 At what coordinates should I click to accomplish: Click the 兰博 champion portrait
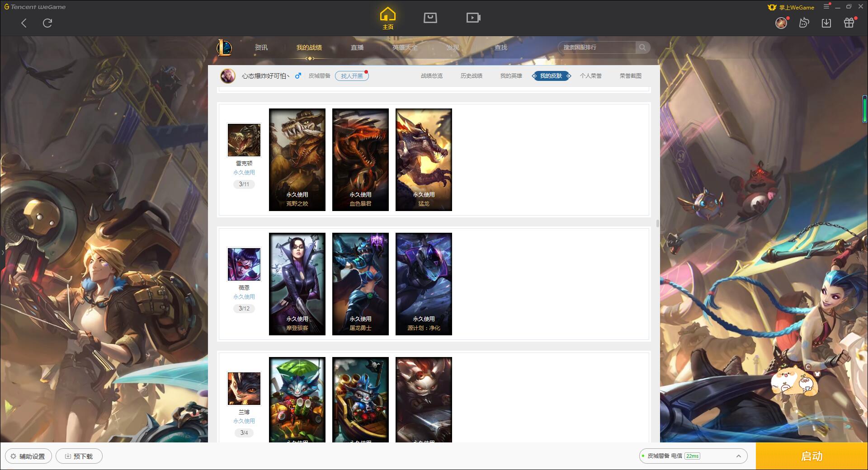click(244, 389)
